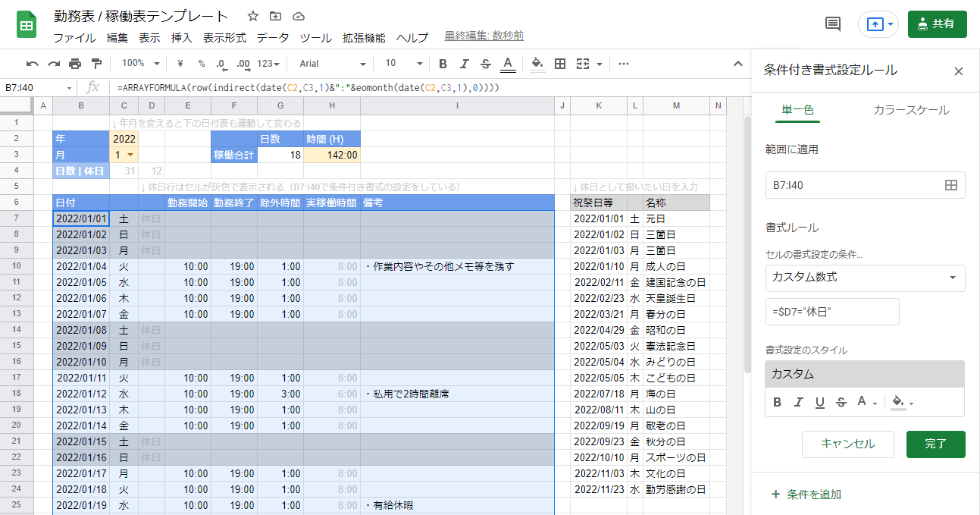
Task: Close conditional format rules panel
Action: coord(958,71)
